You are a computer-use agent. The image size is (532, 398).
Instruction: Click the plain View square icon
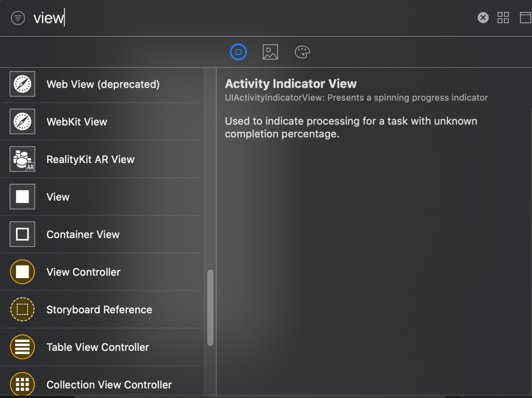[x=22, y=197]
